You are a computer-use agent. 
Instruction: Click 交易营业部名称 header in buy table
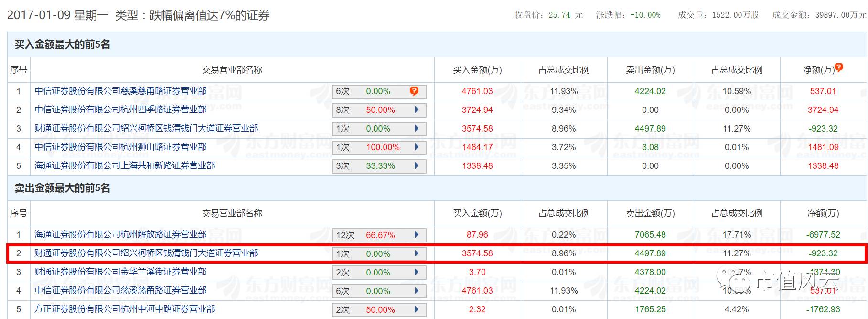[x=232, y=70]
